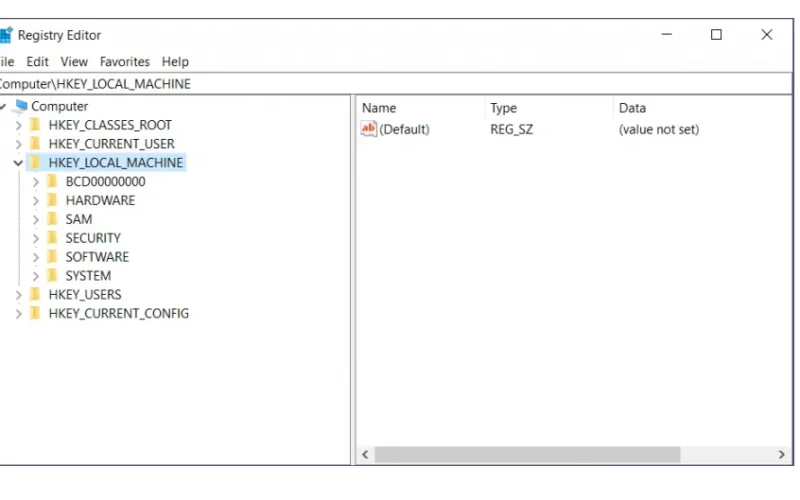Viewport: 800px width, 500px height.
Task: Select the SECURITY key label
Action: [x=93, y=238]
